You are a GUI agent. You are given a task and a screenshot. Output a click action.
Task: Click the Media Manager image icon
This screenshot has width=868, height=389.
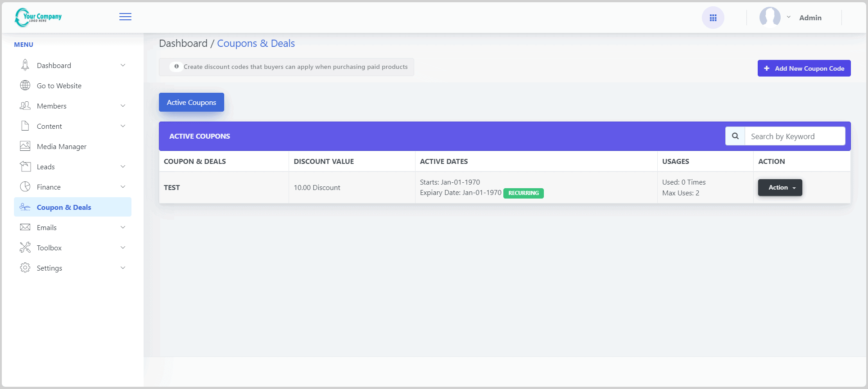25,146
